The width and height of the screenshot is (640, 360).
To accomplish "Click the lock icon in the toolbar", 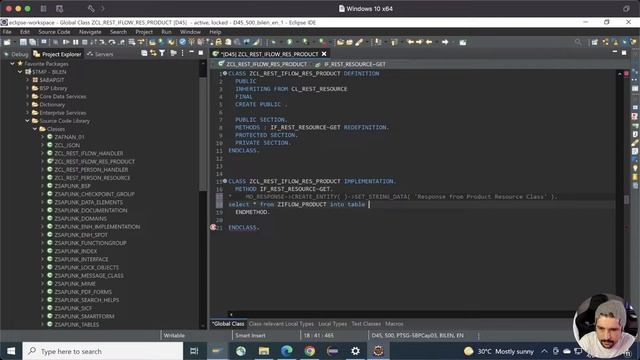I will [x=219, y=42].
